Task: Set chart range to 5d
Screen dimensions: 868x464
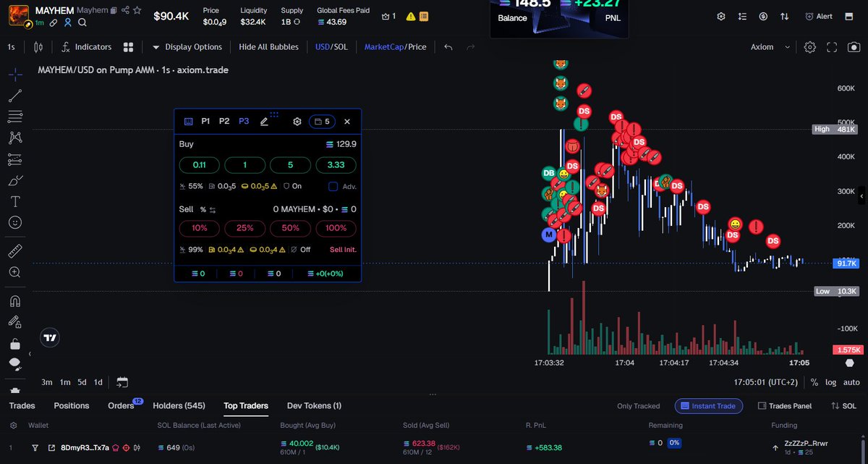Action: tap(82, 382)
